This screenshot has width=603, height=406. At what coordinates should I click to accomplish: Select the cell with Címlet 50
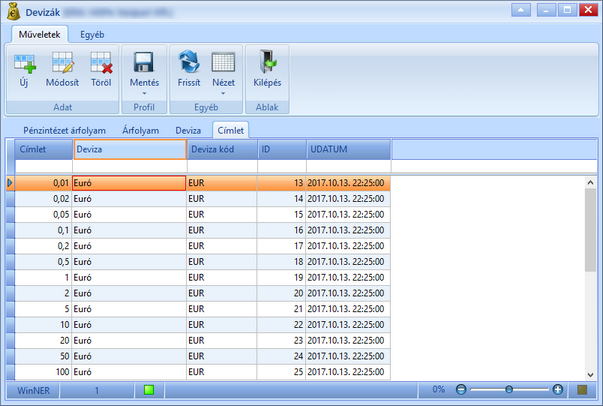[43, 356]
